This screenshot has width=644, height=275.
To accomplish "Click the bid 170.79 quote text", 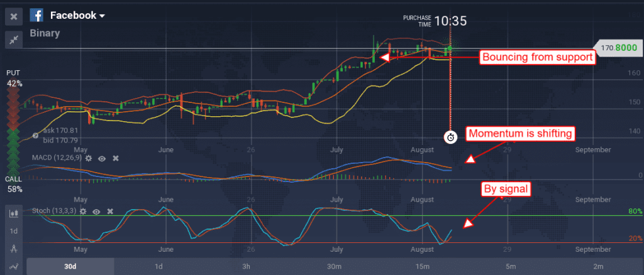I will [x=60, y=141].
